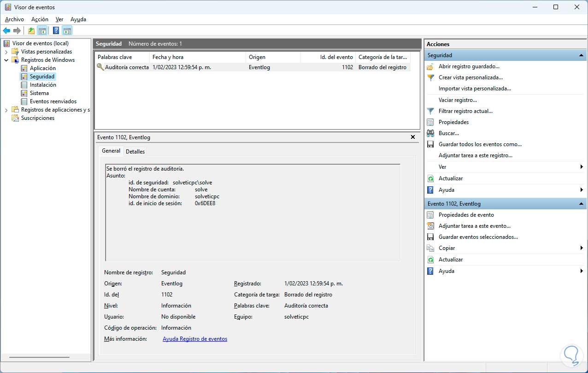Open the Ver submenu arrow in Acciones
Screen dimensions: 588x373
[582, 167]
